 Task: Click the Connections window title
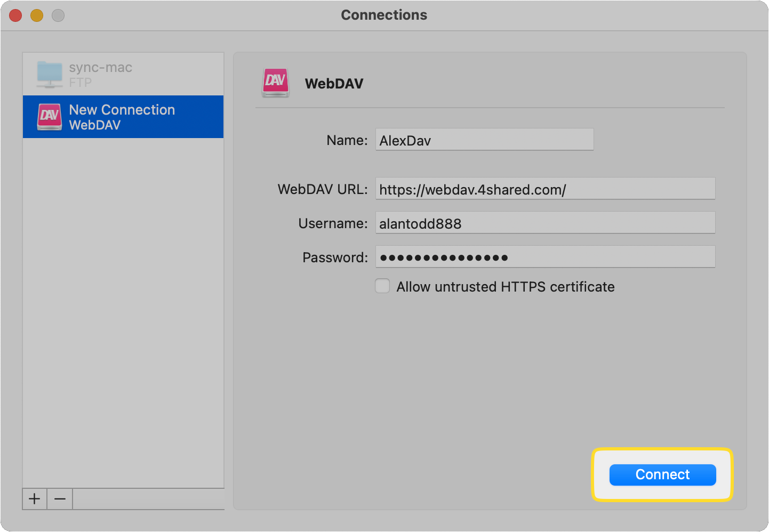pyautogui.click(x=384, y=14)
